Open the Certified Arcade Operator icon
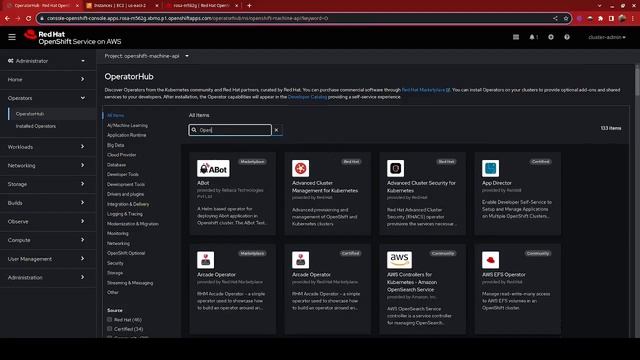640x360 pixels. pyautogui.click(x=300, y=260)
